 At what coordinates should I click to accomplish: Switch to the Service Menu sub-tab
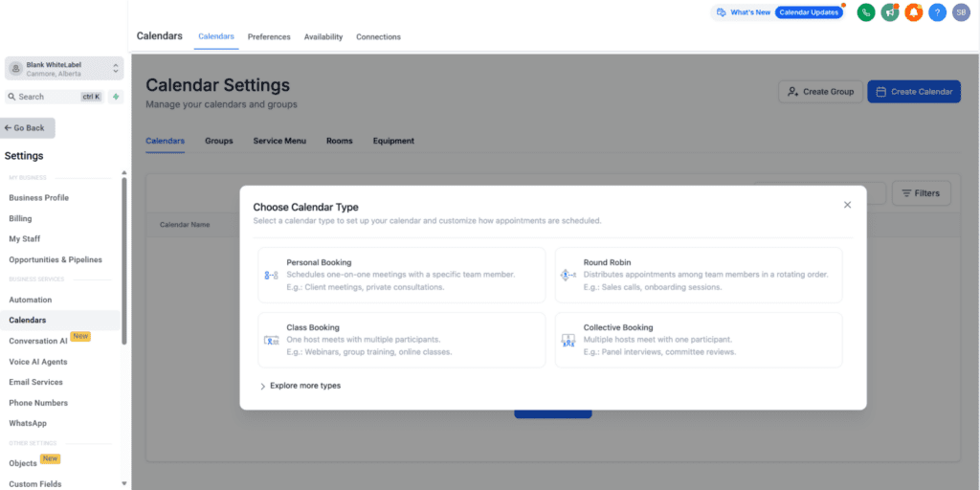pyautogui.click(x=279, y=142)
